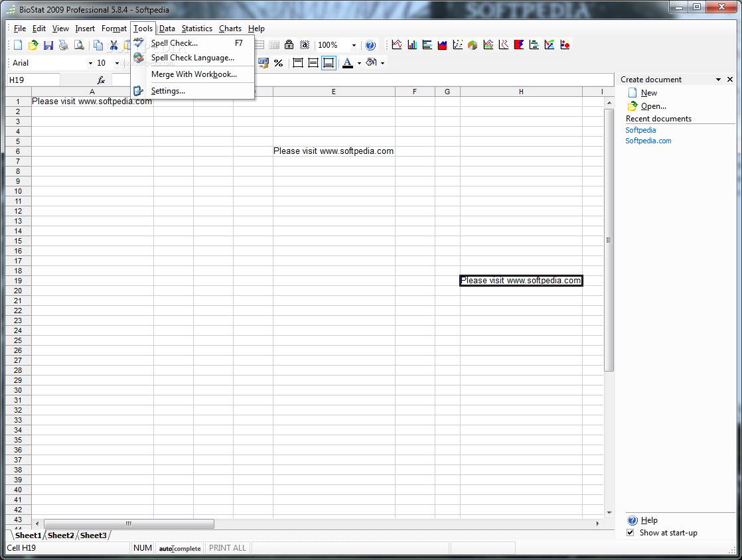Open the File menu
Screen dimensions: 742x560
point(20,29)
